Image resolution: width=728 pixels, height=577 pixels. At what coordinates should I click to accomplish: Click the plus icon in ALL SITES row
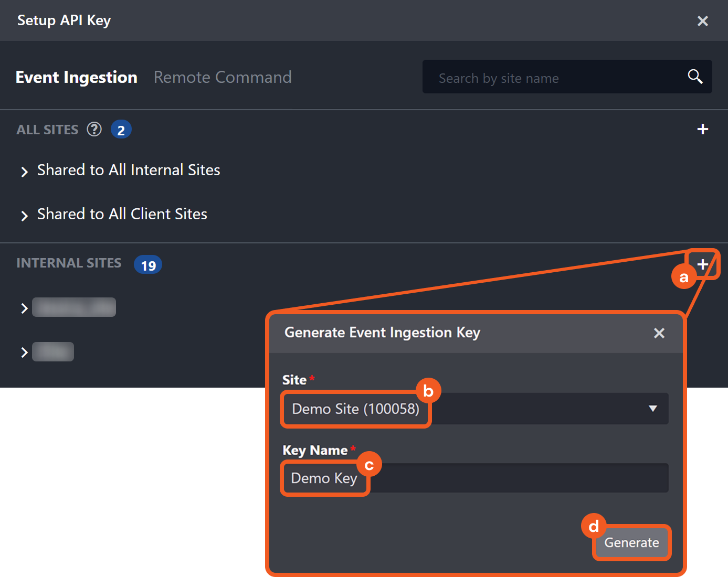(x=702, y=129)
